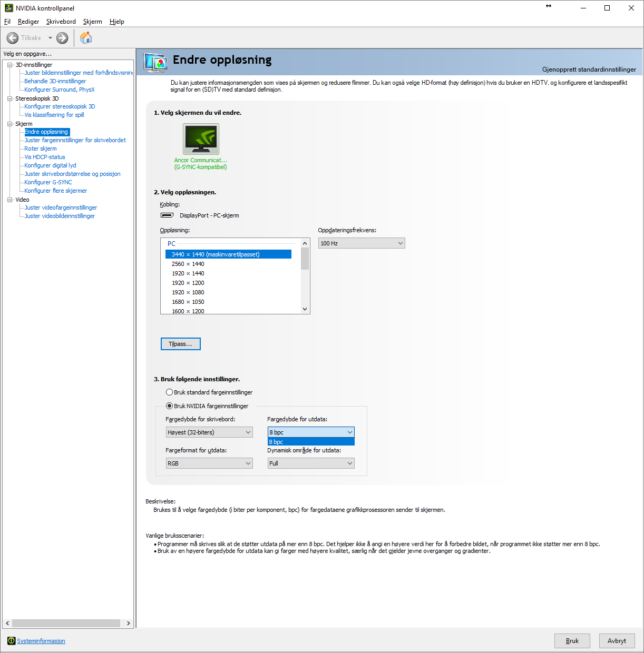Click right arrow of task pane scrollbar
Viewport: 644px width, 653px height.
tap(128, 623)
